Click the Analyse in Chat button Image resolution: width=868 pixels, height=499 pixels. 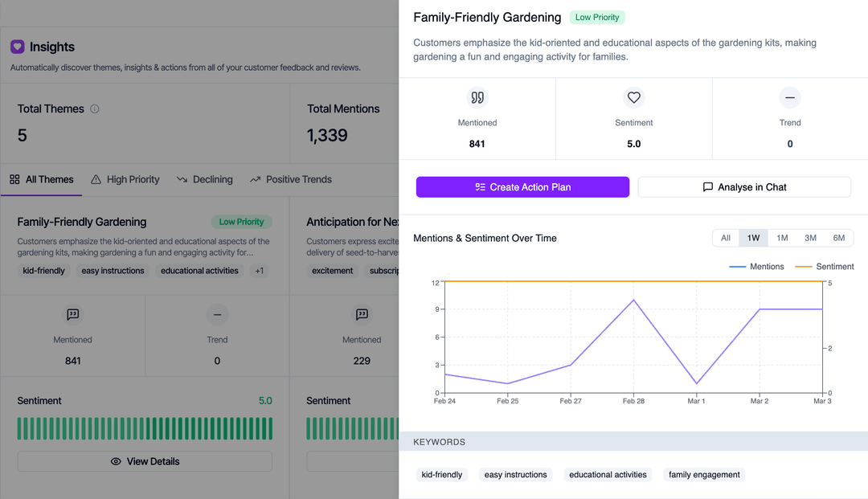pyautogui.click(x=744, y=187)
